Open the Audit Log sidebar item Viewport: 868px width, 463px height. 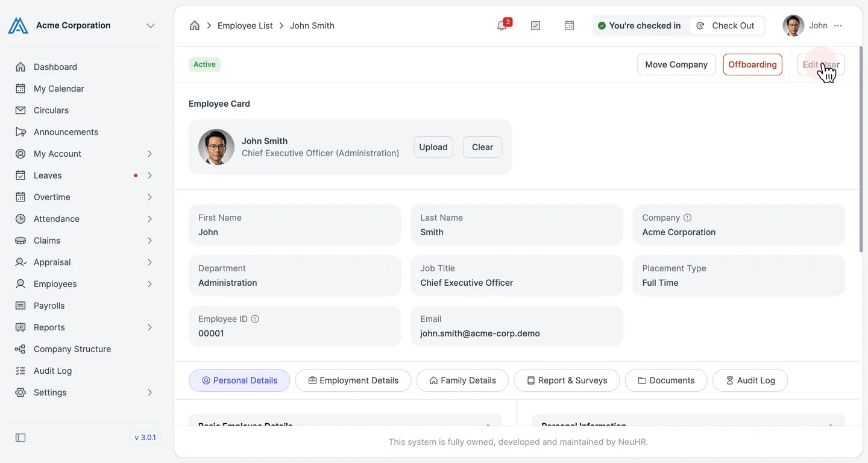(x=84, y=371)
